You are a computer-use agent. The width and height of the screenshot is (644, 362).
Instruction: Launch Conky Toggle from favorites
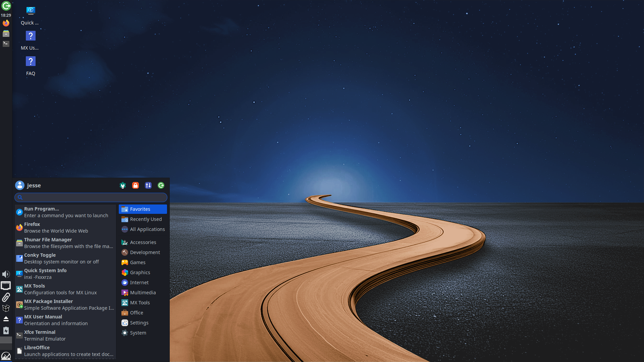[65, 258]
